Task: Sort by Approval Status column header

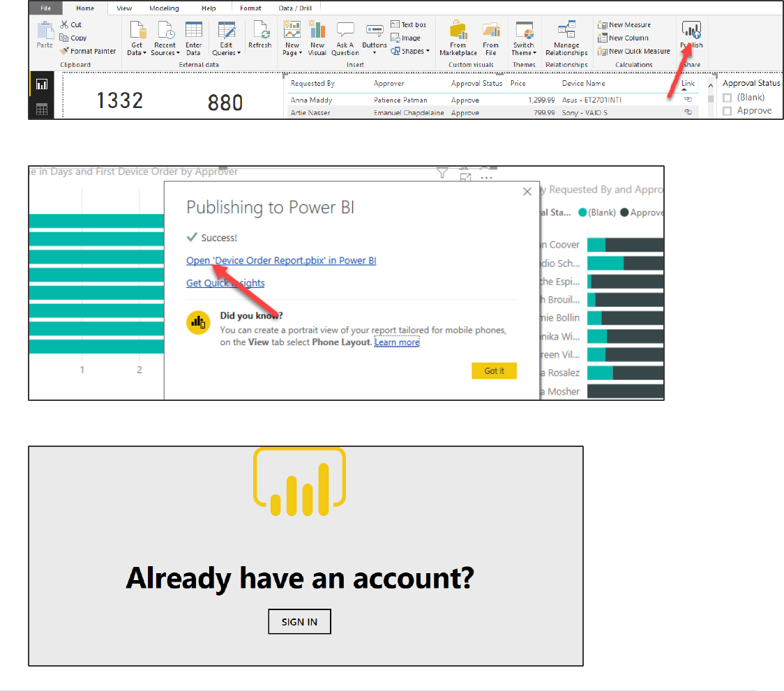Action: [476, 84]
